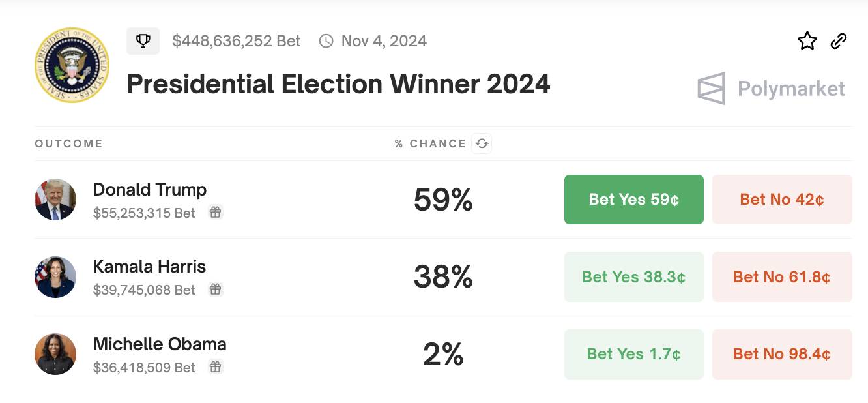Click gift icon next to Donald Trump
The height and width of the screenshot is (403, 868).
pyautogui.click(x=216, y=212)
